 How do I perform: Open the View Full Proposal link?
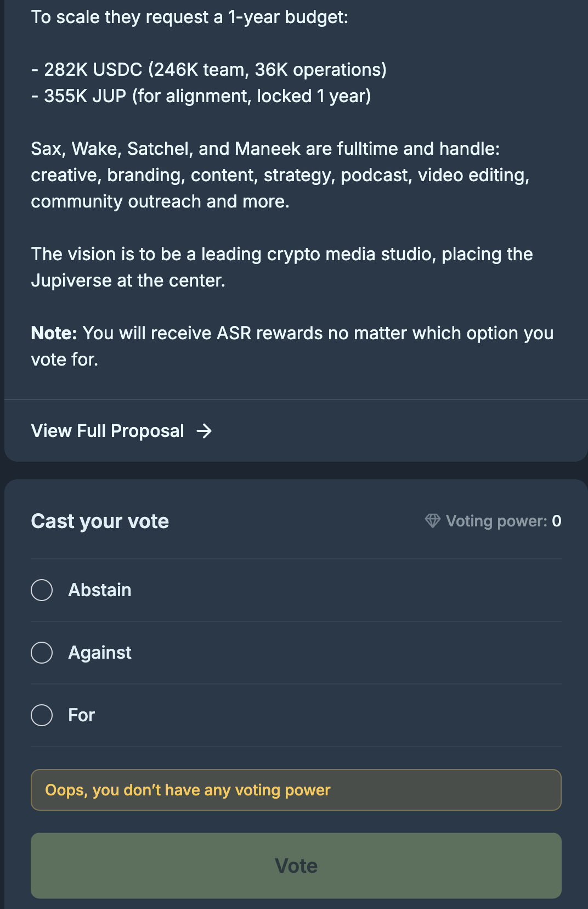(x=108, y=431)
